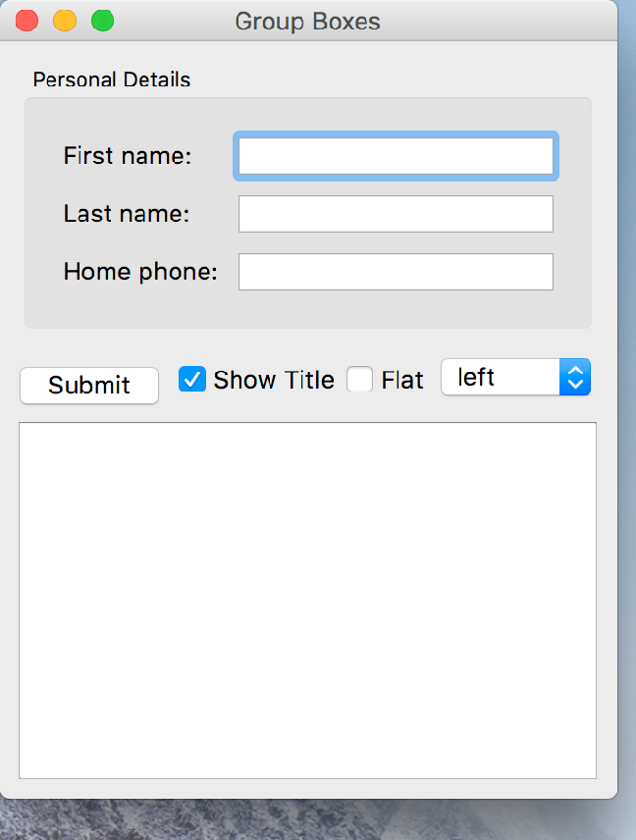Click the "Flat" label text
636x840 pixels.
pos(402,380)
